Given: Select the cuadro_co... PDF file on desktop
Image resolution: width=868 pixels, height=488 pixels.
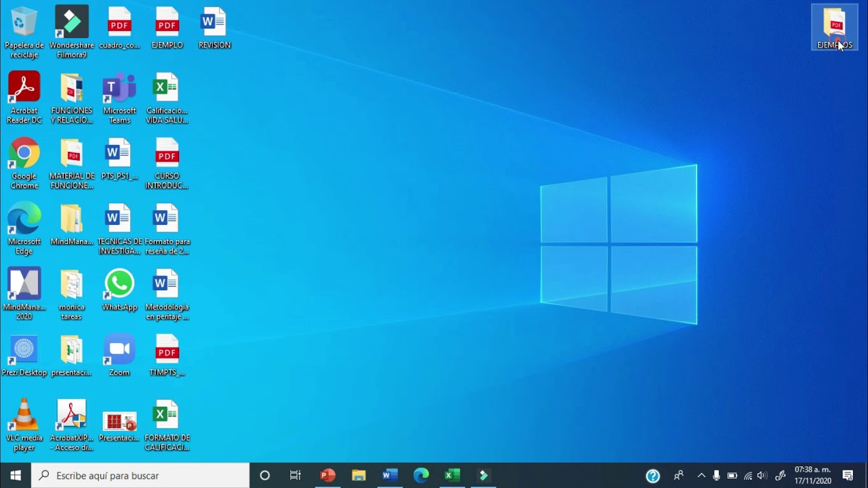Looking at the screenshot, I should [119, 28].
